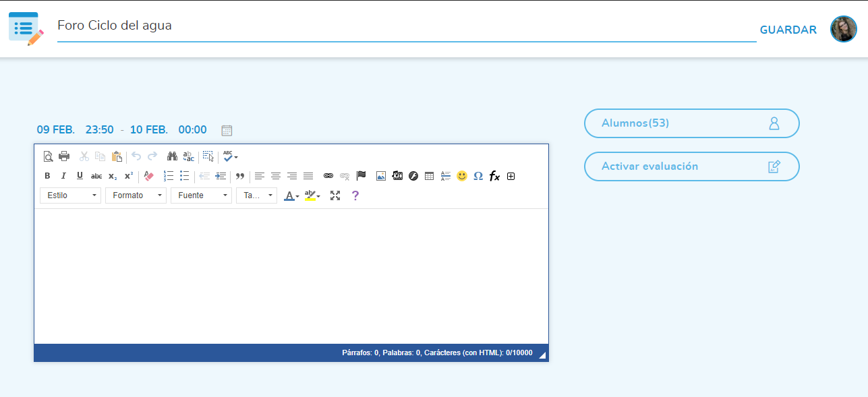Open the smiley emoticon picker
Viewport: 868px width, 397px height.
point(462,176)
